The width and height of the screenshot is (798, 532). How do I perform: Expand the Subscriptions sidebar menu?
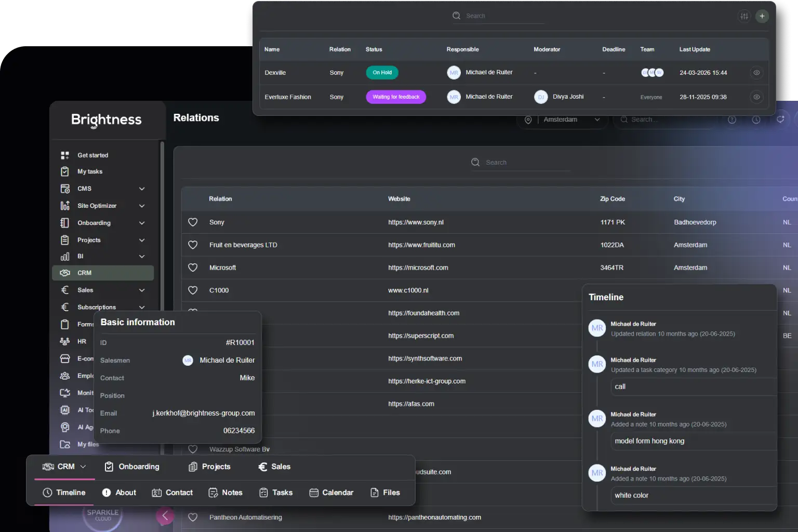(142, 307)
